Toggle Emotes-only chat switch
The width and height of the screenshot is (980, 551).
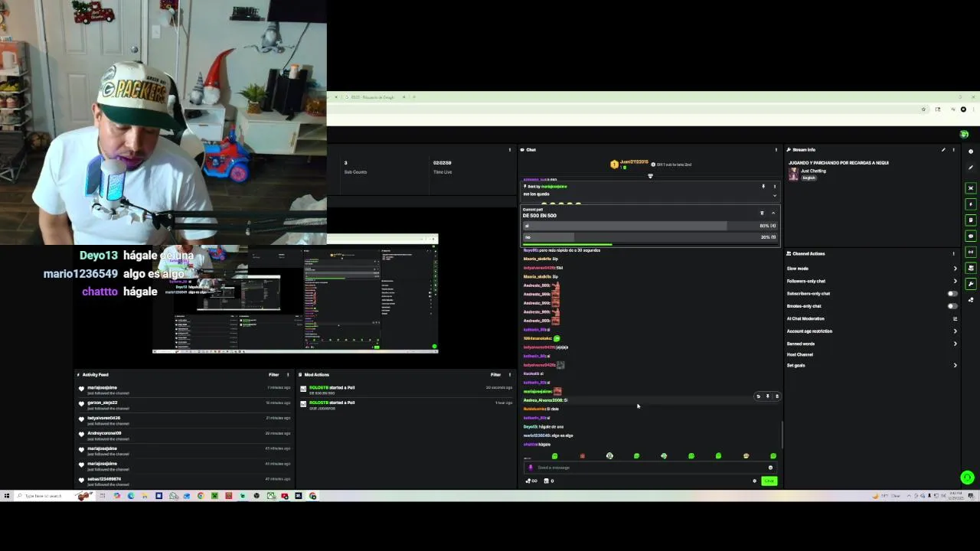click(952, 306)
